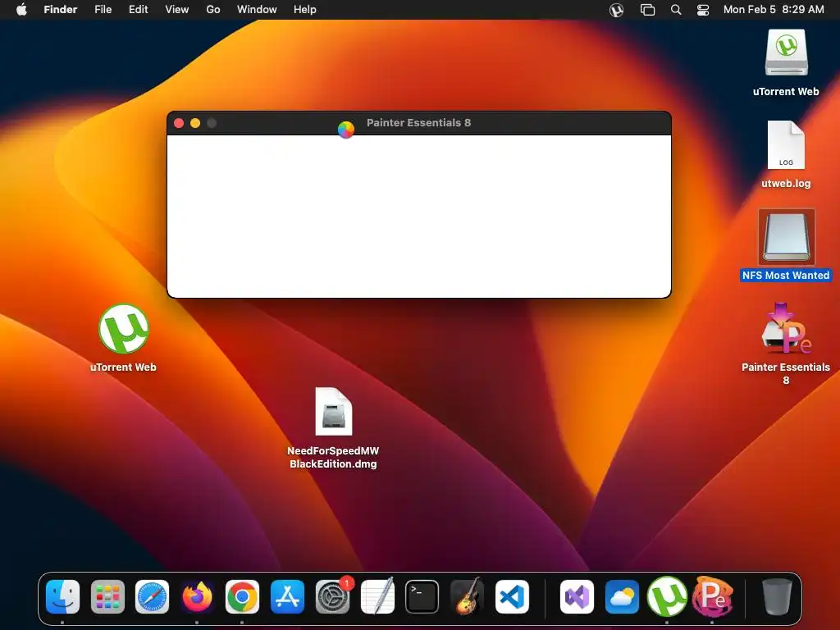Open the Window menu
Image resolution: width=840 pixels, height=630 pixels.
click(x=257, y=10)
